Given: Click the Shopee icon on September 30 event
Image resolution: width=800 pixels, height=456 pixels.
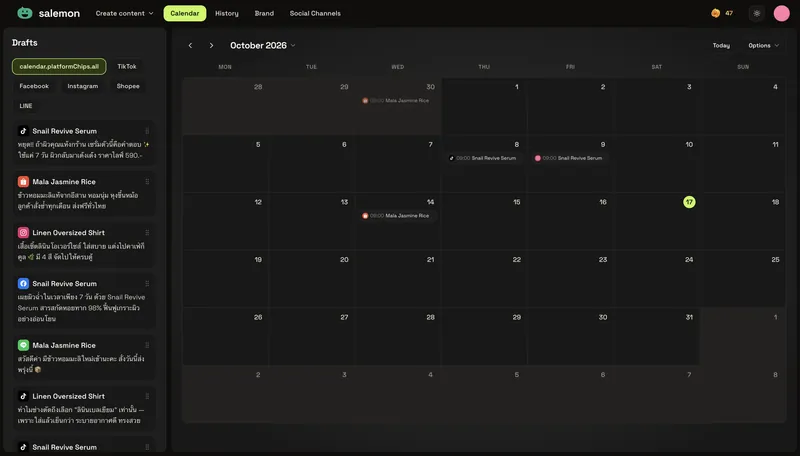Looking at the screenshot, I should (365, 100).
